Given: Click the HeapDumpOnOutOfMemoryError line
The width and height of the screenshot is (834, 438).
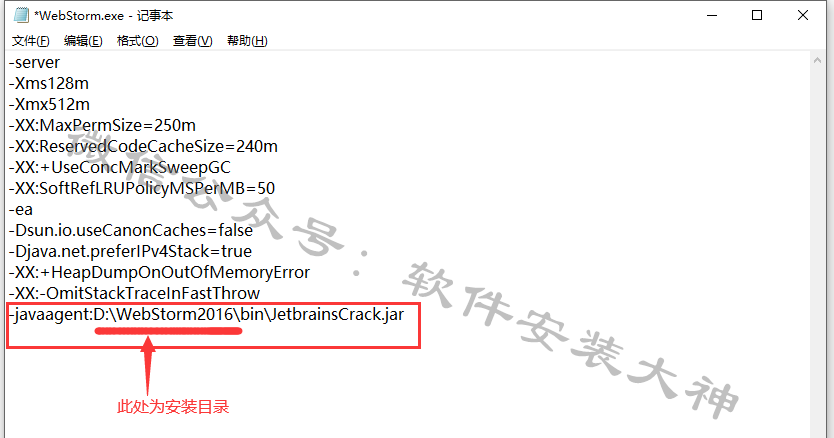Looking at the screenshot, I should (x=159, y=272).
